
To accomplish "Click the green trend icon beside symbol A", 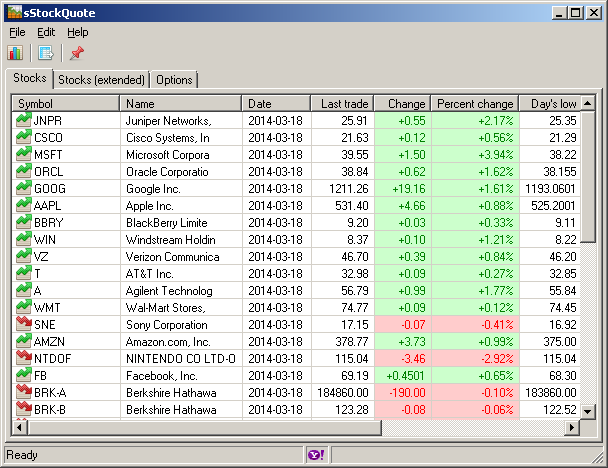I will (24, 290).
